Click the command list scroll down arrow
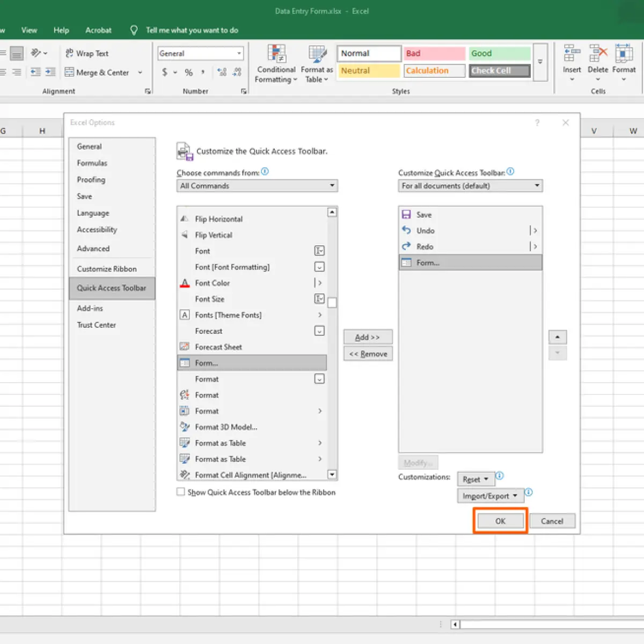644x644 pixels. pyautogui.click(x=332, y=474)
